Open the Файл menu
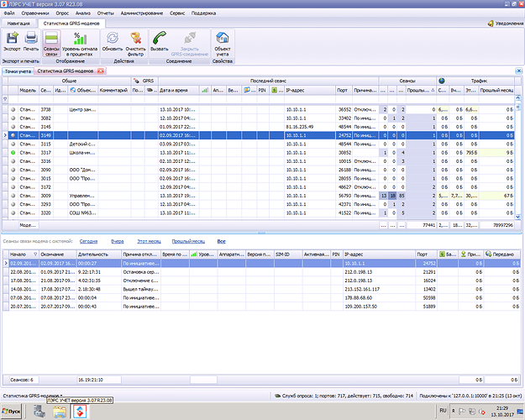Viewport: 525px width, 420px height. 9,13
